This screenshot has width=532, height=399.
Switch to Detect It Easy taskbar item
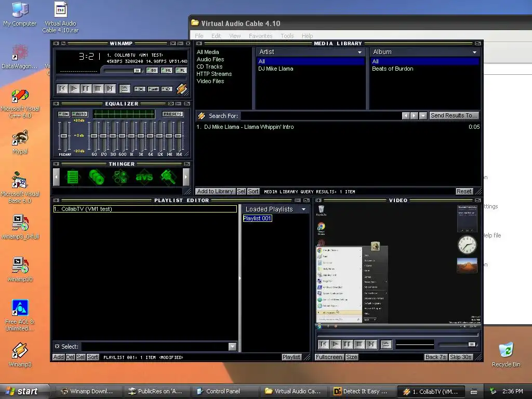pyautogui.click(x=363, y=391)
